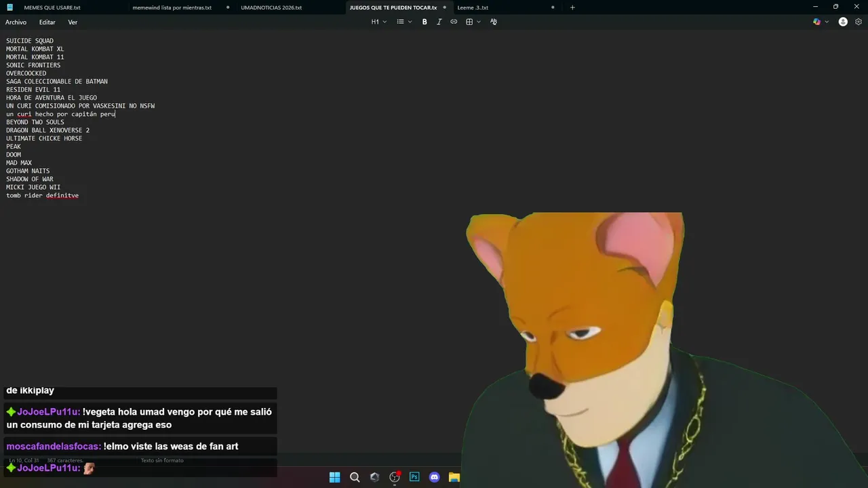Click the GOTHAM NAITS line

coord(28,171)
